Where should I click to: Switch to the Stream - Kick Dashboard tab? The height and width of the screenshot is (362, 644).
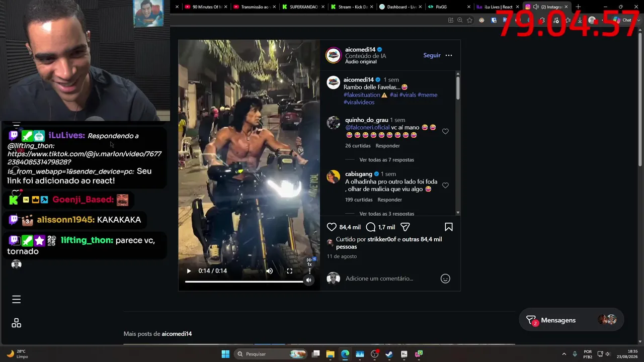[351, 7]
